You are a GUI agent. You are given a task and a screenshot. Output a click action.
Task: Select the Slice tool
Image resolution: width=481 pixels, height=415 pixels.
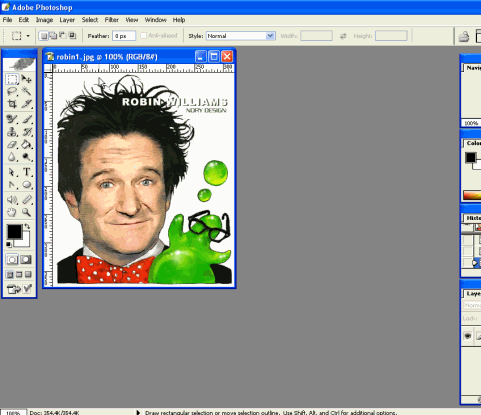[26, 104]
